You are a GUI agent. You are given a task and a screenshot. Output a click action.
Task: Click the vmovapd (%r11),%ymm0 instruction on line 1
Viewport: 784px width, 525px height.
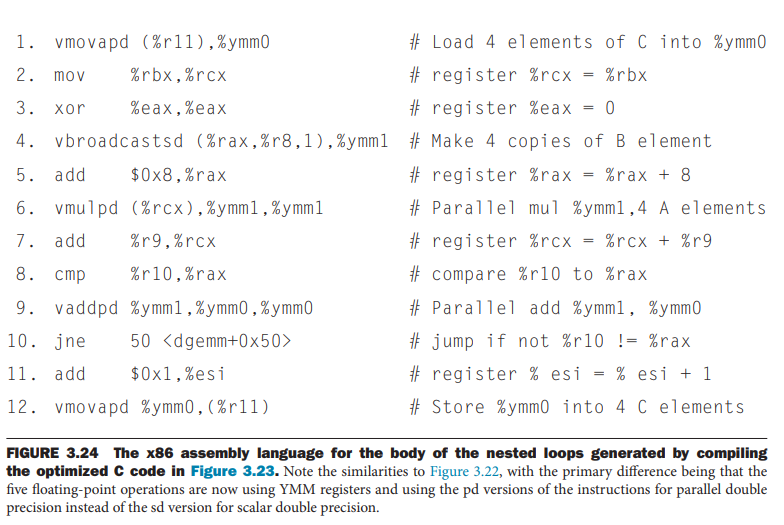162,42
